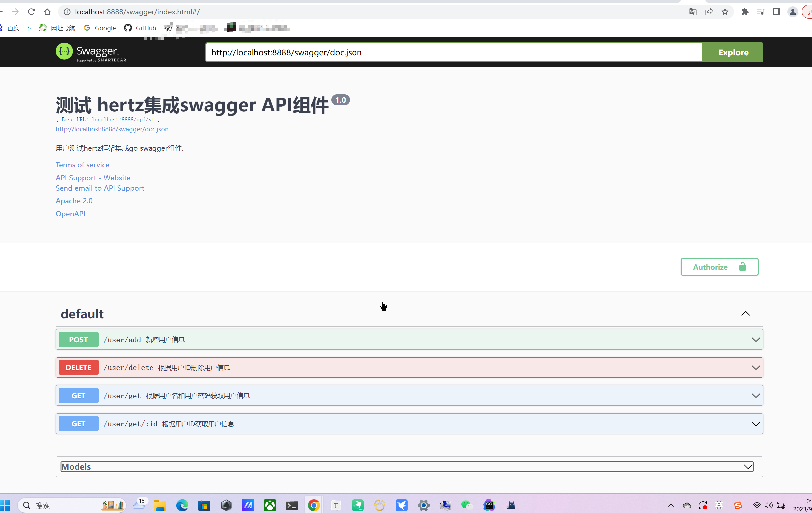Screen dimensions: 812x513
Task: Open the translate page icon
Action: pos(693,12)
